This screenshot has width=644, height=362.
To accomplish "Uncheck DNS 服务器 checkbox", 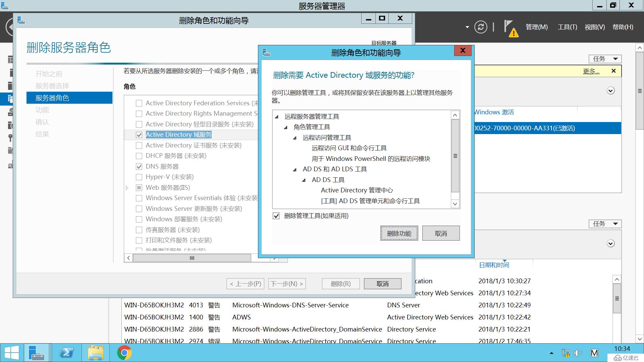I will coord(139,167).
